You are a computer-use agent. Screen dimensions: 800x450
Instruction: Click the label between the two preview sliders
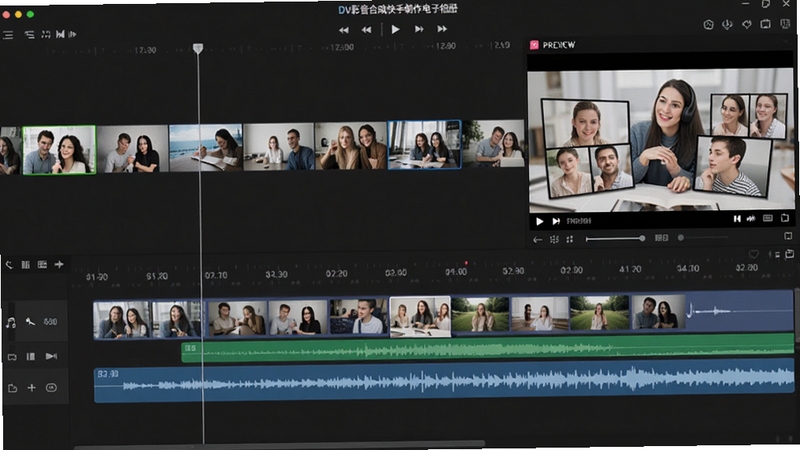(x=661, y=238)
